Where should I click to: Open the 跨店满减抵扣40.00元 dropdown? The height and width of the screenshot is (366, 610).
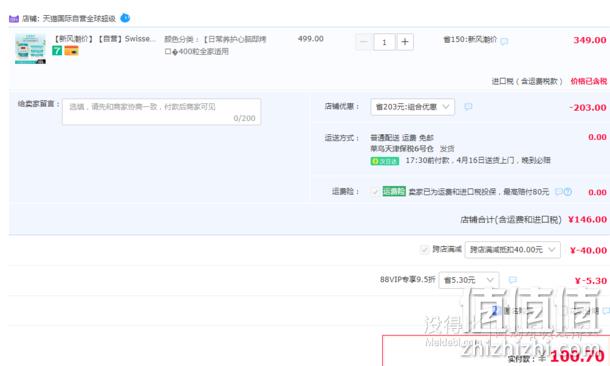tap(512, 250)
